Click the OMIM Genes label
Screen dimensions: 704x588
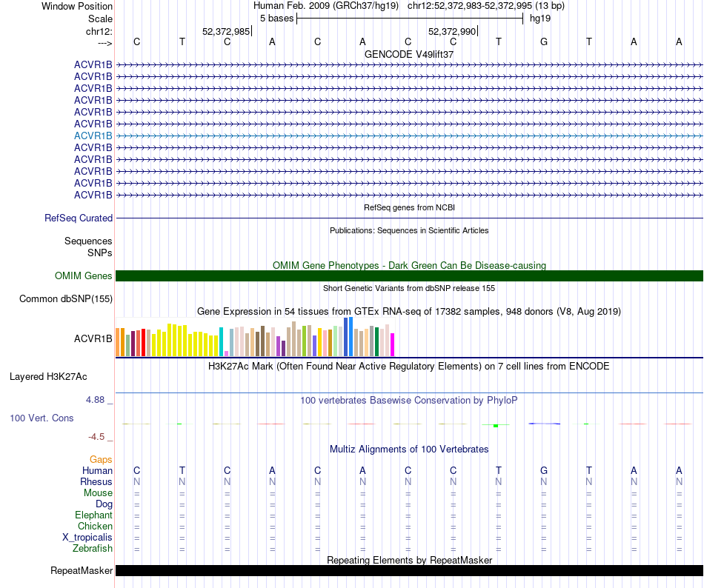pos(83,275)
